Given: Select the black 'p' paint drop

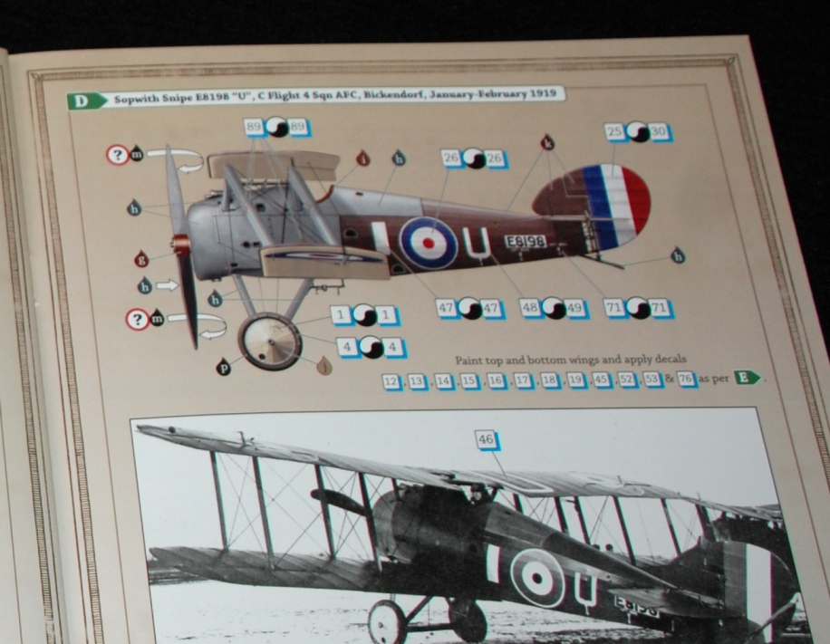Looking at the screenshot, I should [223, 366].
